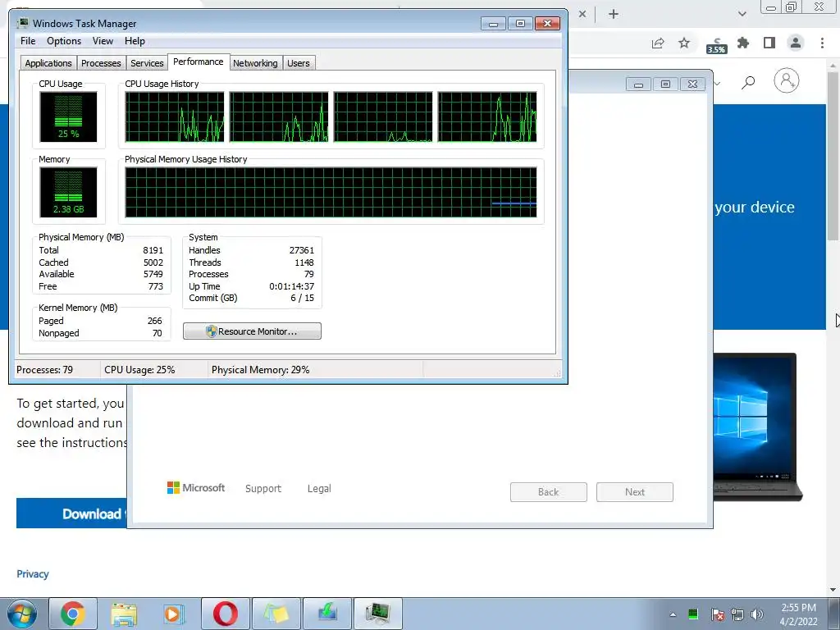Switch to the Processes tab

[101, 63]
